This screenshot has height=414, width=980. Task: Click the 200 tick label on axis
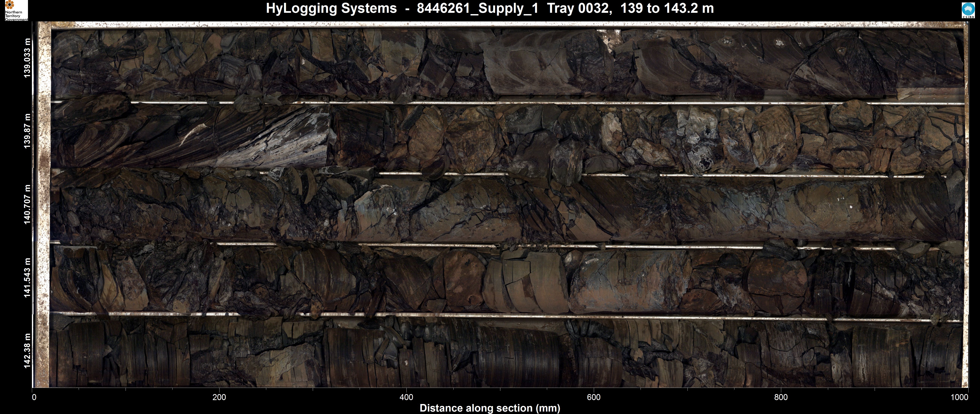219,398
